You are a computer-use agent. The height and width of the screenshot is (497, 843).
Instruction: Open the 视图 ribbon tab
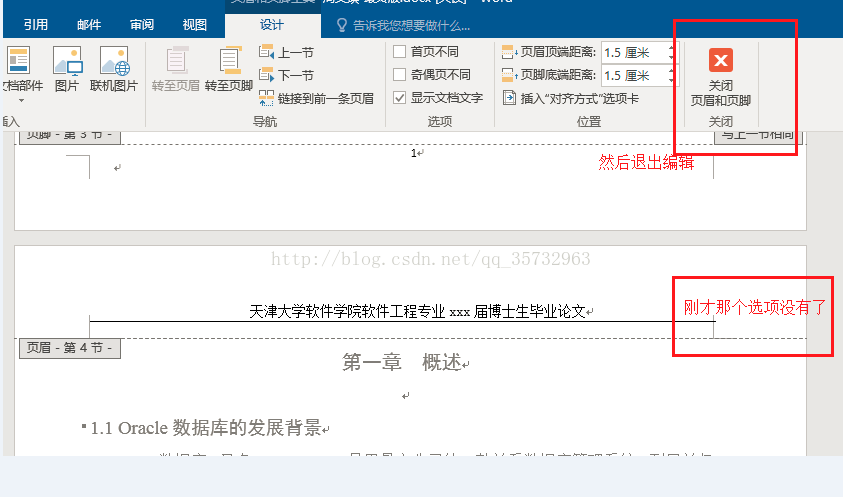point(195,25)
